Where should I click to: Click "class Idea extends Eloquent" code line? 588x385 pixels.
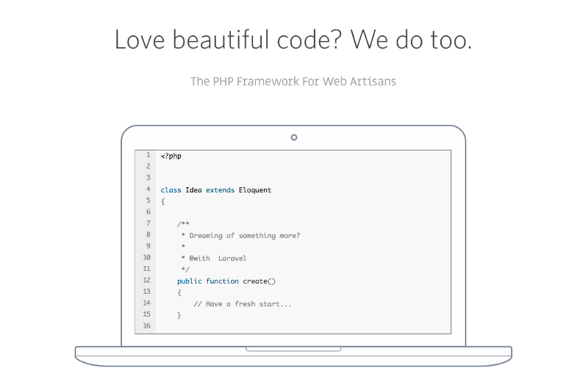(x=216, y=190)
